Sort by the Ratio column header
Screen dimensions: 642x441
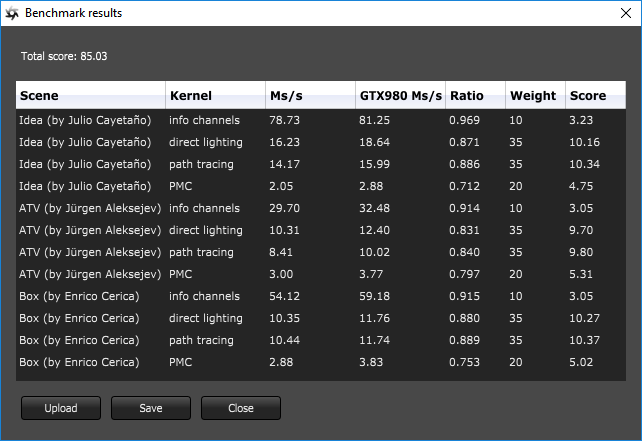(x=475, y=96)
